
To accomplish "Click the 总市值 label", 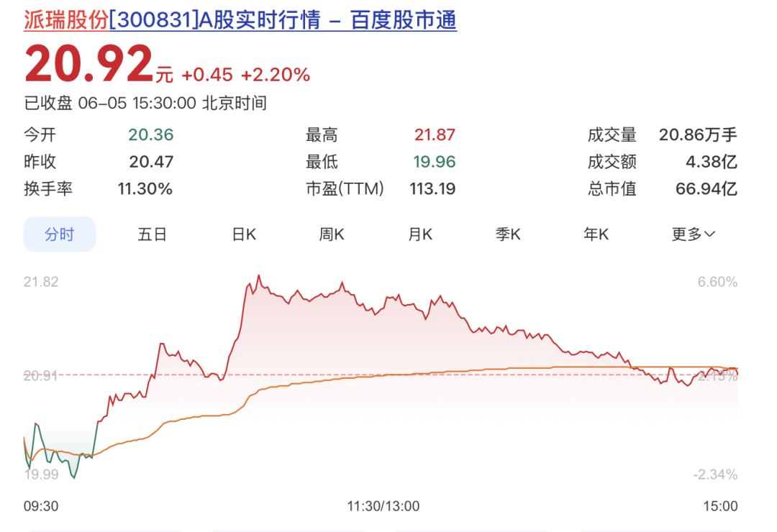I will (x=612, y=189).
